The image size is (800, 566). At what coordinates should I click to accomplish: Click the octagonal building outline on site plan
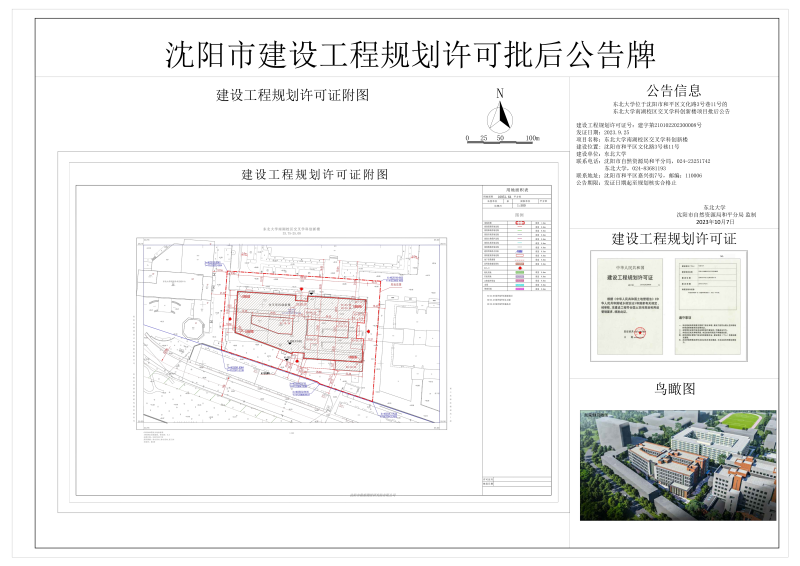[194, 327]
